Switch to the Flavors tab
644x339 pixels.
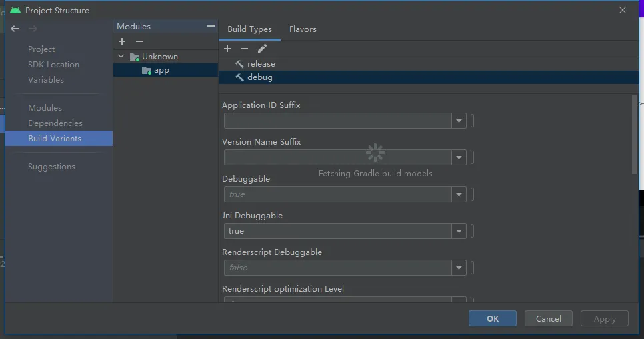tap(303, 29)
